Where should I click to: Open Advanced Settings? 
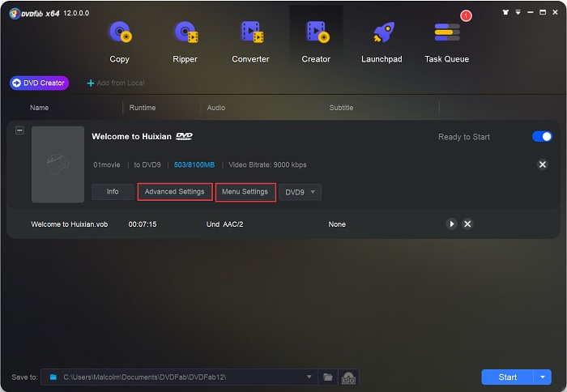(x=175, y=192)
